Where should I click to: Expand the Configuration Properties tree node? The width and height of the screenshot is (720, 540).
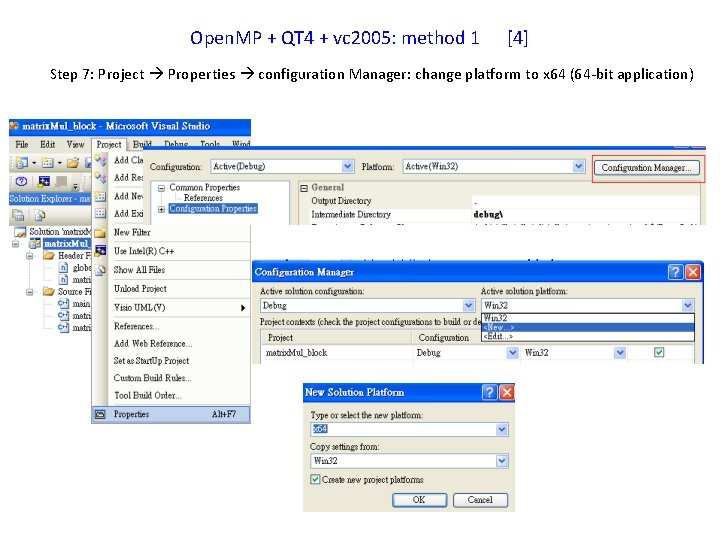(161, 209)
